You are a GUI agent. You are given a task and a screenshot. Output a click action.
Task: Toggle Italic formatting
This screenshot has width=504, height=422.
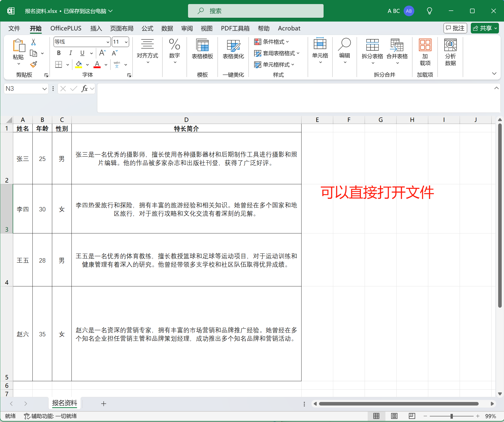pyautogui.click(x=70, y=53)
